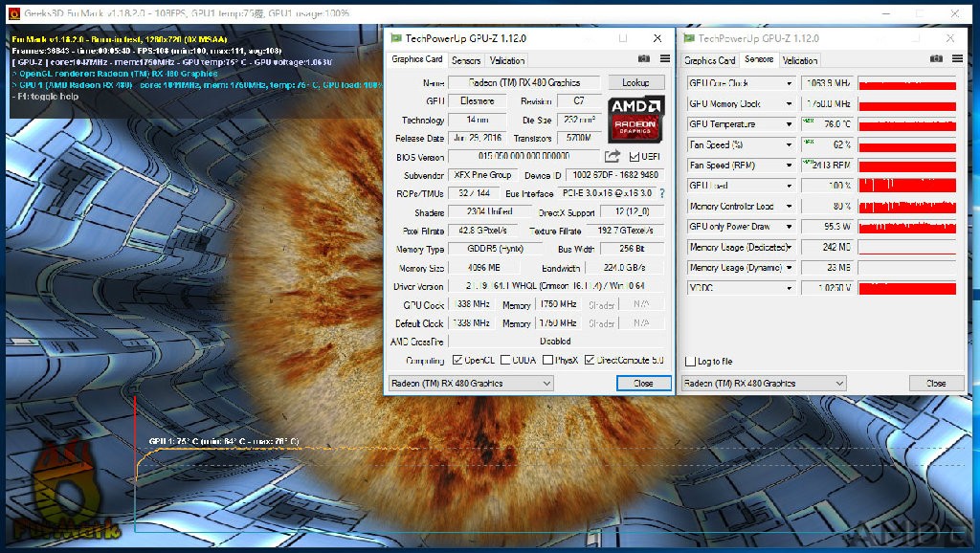Enable the Log to file checkbox
Viewport: 980px width, 553px height.
pos(691,361)
